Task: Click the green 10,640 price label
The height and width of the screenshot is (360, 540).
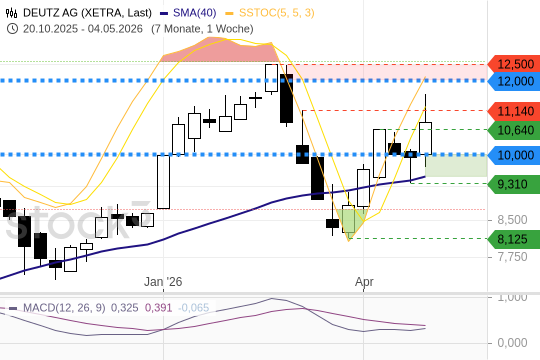Action: point(514,130)
